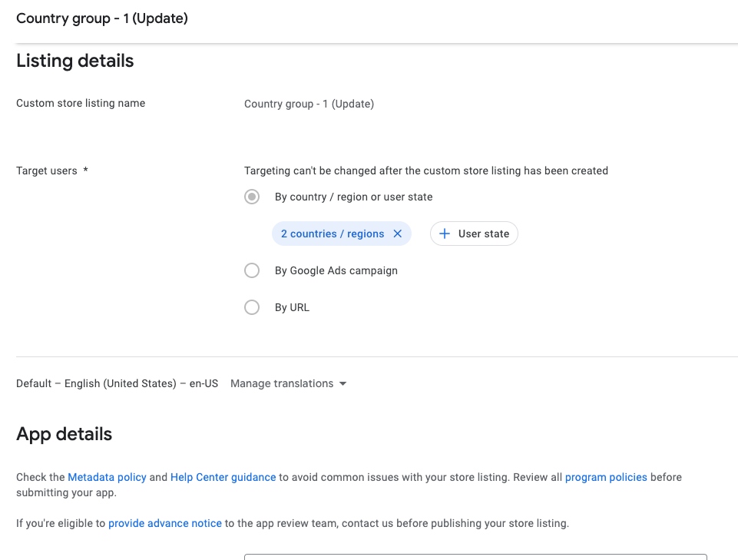Click the arrow icon after Manage translations
738x560 pixels.
click(x=343, y=383)
